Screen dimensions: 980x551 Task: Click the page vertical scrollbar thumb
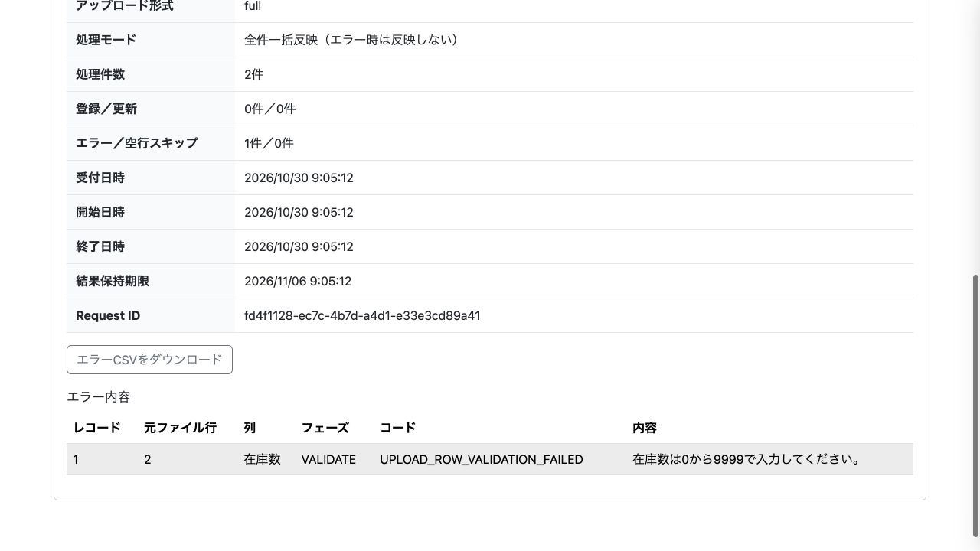[975, 406]
